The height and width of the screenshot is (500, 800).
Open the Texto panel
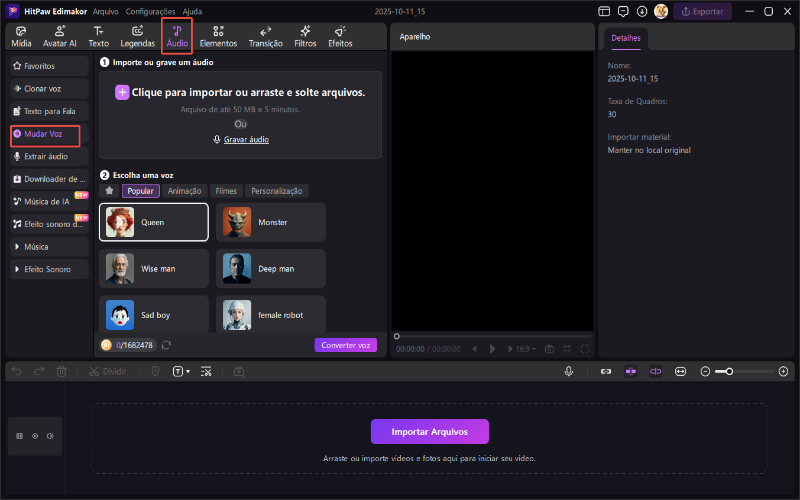[x=98, y=37]
